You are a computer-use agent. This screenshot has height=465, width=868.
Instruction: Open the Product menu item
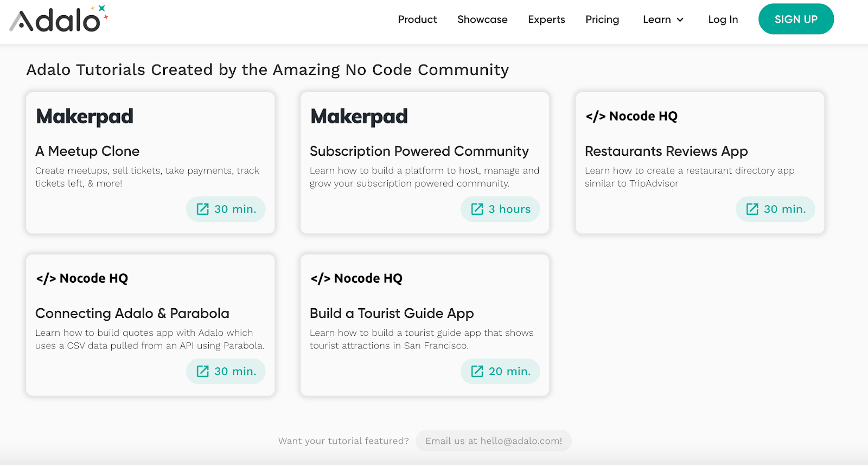(x=417, y=20)
